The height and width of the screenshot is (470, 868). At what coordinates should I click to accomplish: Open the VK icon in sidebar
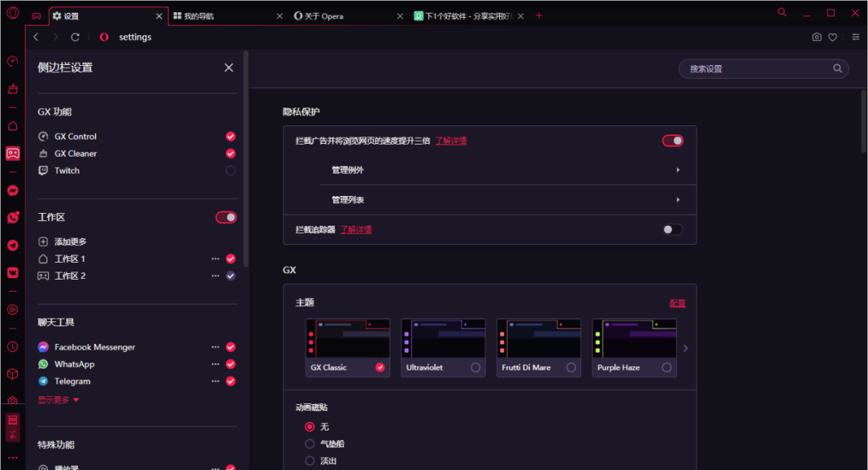[13, 272]
